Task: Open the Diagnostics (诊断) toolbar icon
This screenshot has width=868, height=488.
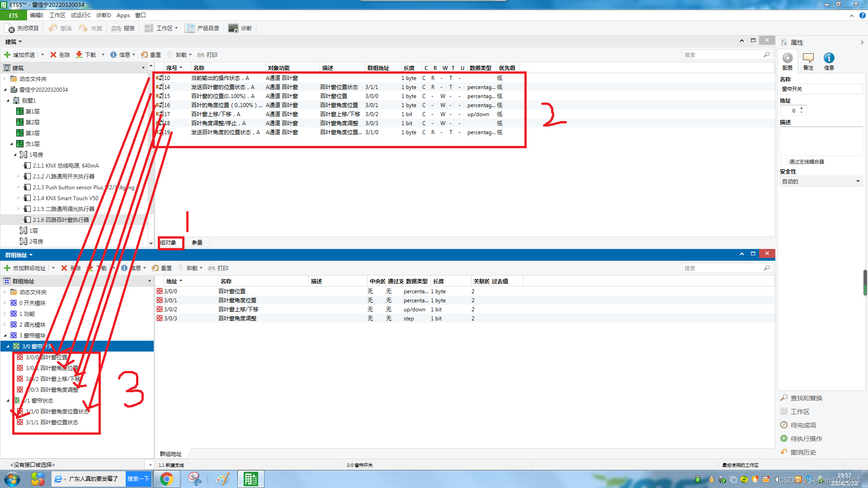Action: pos(233,28)
